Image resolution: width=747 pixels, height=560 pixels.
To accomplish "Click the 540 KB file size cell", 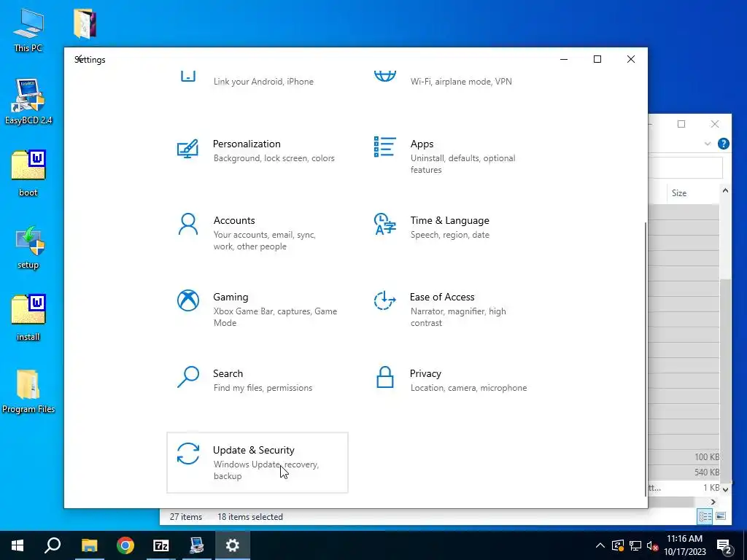I will [x=706, y=472].
